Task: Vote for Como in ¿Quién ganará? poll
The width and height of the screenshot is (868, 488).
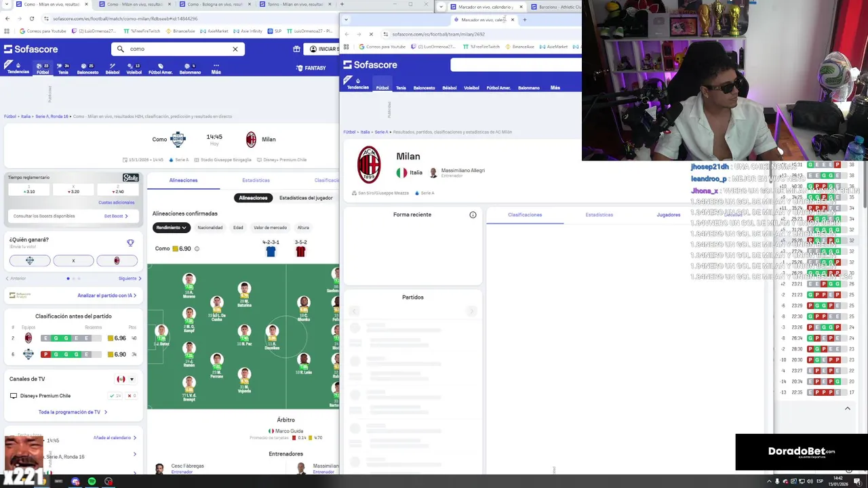Action: tap(30, 260)
